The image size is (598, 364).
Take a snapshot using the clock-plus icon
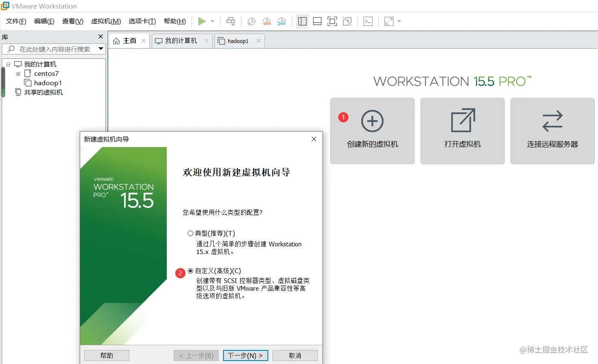(x=251, y=21)
